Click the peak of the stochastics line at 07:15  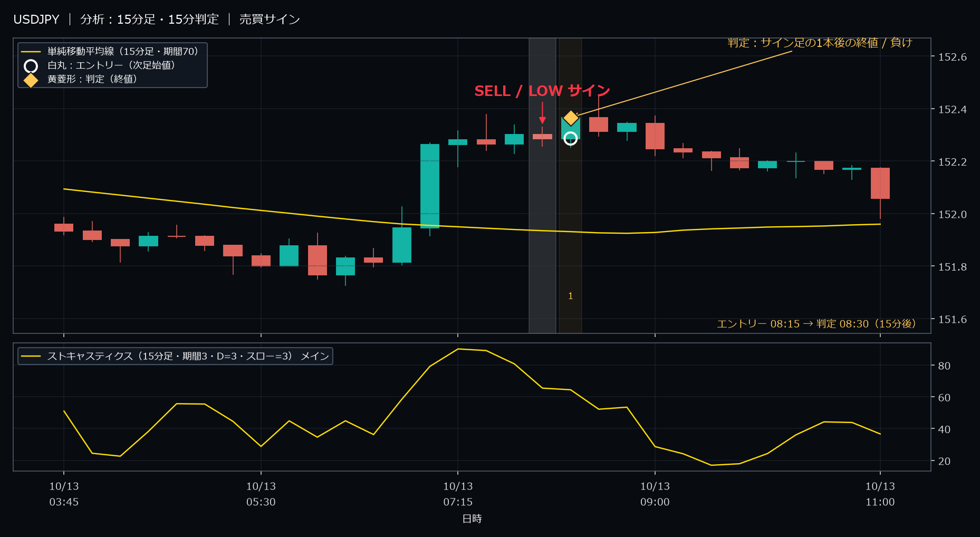458,349
